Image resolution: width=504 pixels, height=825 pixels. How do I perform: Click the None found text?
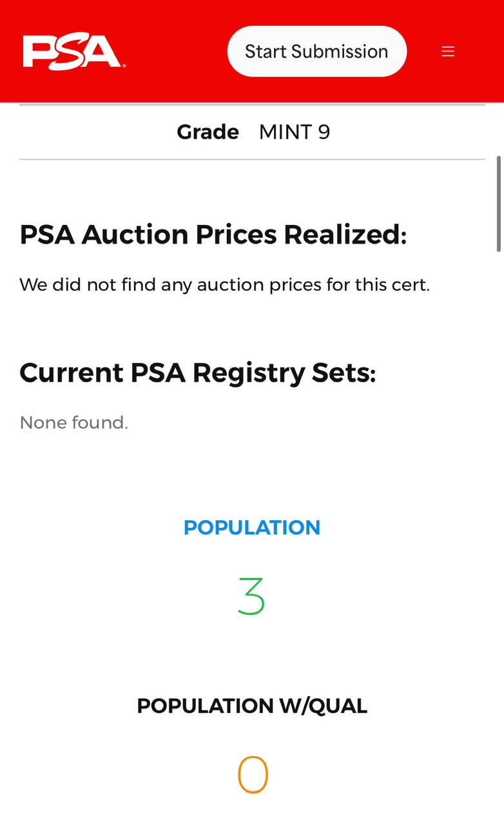click(73, 423)
